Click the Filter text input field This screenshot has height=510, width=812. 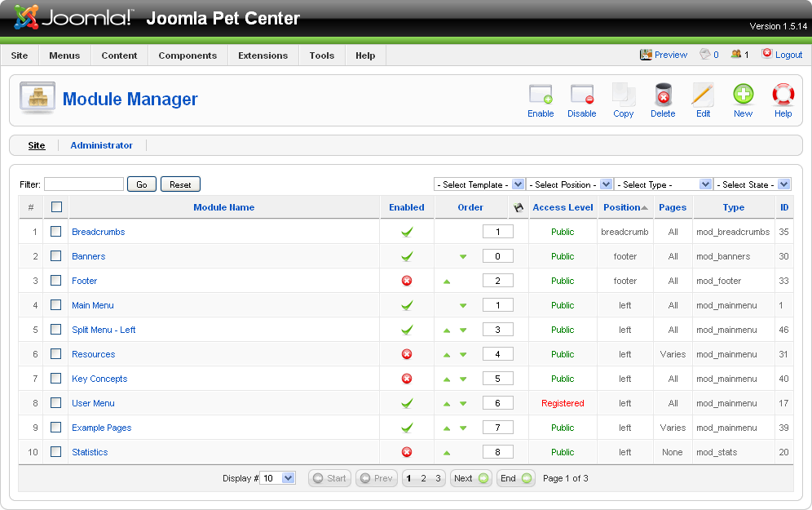coord(84,184)
